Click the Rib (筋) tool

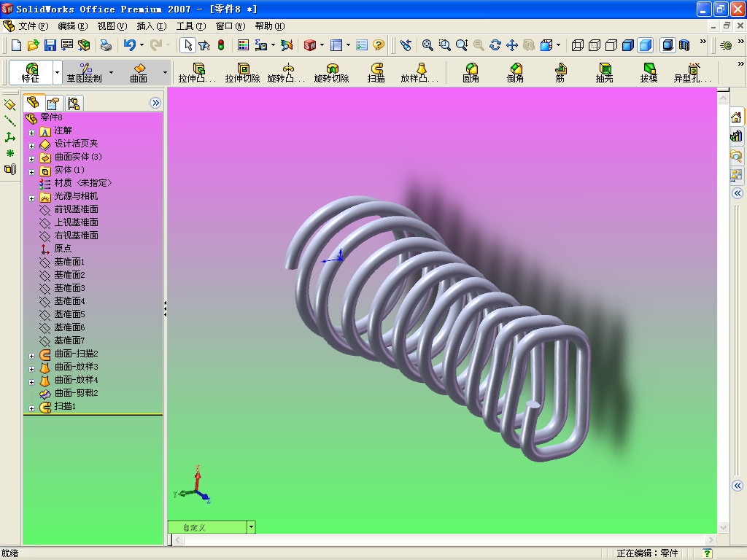pos(560,73)
